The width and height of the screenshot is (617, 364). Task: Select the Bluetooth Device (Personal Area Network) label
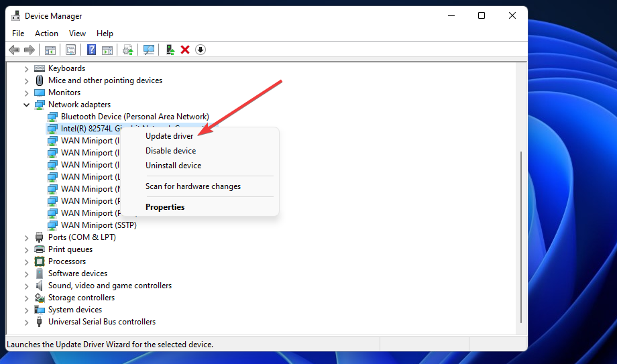(135, 117)
